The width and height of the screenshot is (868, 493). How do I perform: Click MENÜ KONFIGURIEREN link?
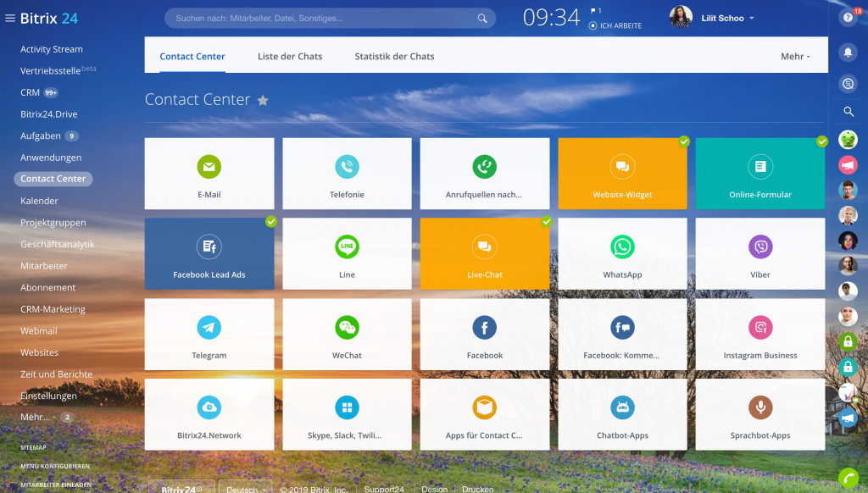[55, 467]
